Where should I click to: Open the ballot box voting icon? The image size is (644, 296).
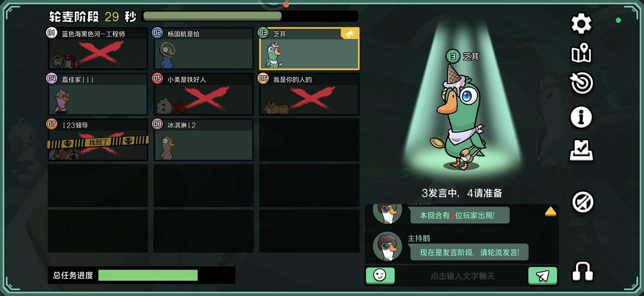pyautogui.click(x=581, y=150)
